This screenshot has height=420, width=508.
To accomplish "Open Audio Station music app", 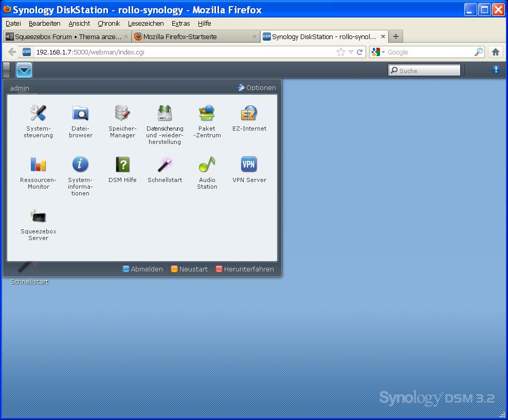I will (207, 165).
